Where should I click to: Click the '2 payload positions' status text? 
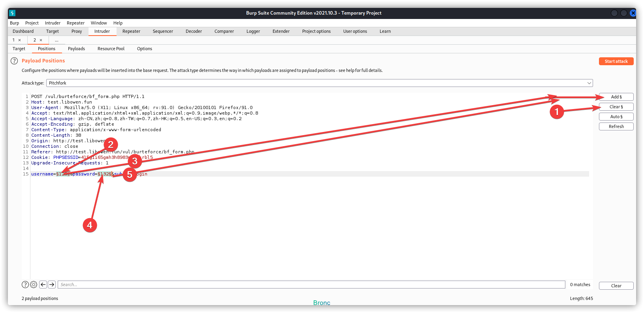point(40,298)
